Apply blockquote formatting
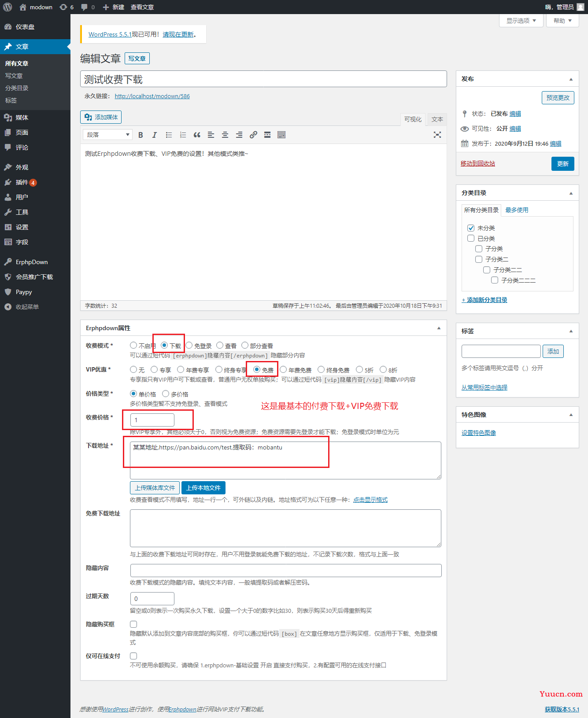The height and width of the screenshot is (718, 588). click(x=197, y=135)
